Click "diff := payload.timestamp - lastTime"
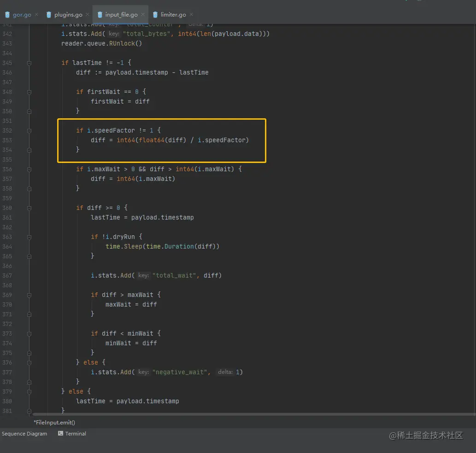 (142, 72)
